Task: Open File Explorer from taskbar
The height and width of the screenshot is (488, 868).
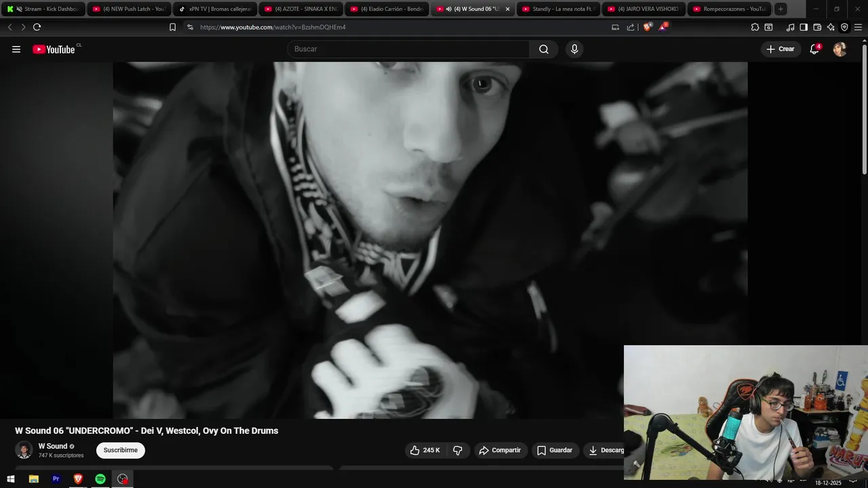Action: tap(33, 479)
